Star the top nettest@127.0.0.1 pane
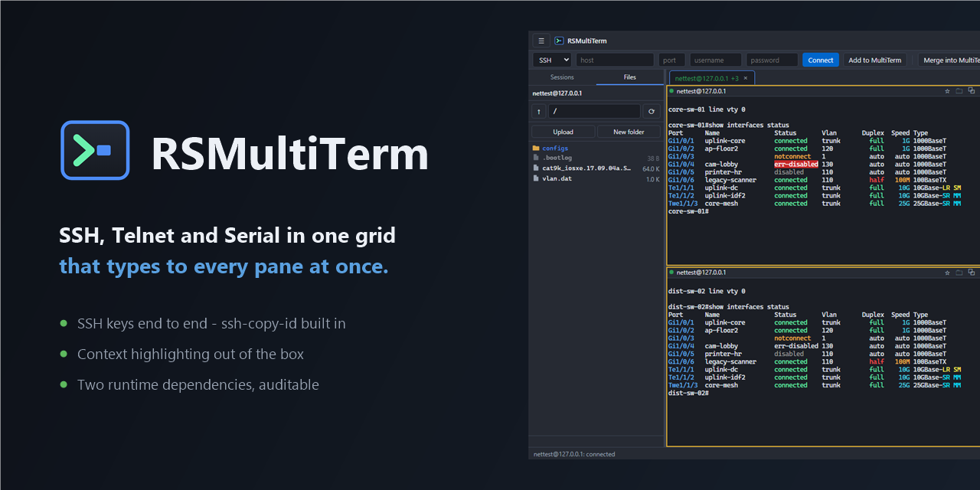 coord(947,91)
